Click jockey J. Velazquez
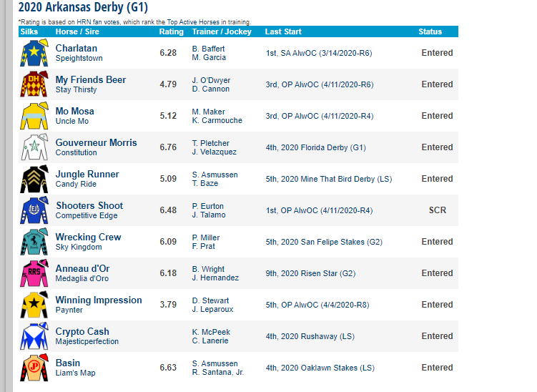This screenshot has height=392, width=537. 214,152
